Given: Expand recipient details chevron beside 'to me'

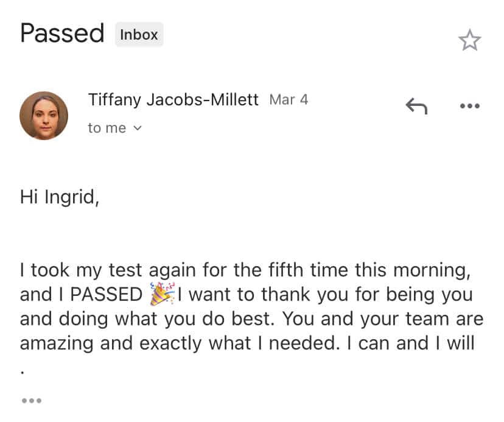Looking at the screenshot, I should click(137, 128).
